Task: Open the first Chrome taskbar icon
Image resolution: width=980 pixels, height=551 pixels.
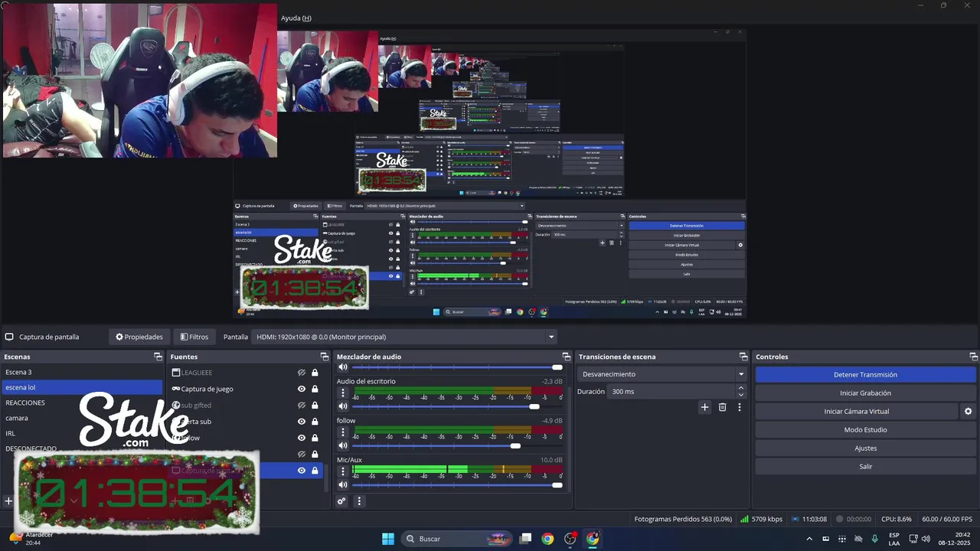Action: pos(547,539)
